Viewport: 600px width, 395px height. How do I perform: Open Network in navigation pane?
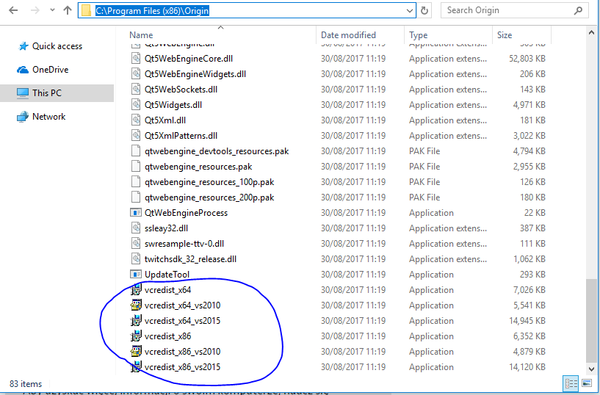point(41,116)
